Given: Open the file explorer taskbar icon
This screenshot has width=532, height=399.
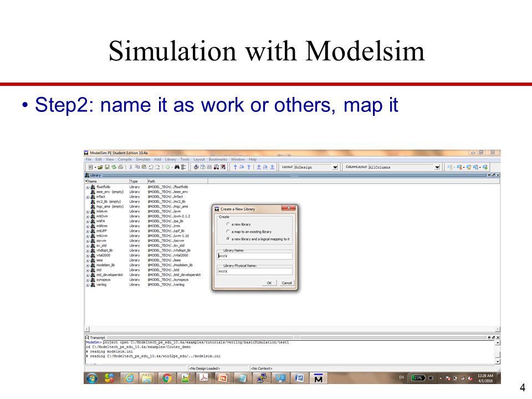Looking at the screenshot, I should point(147,377).
